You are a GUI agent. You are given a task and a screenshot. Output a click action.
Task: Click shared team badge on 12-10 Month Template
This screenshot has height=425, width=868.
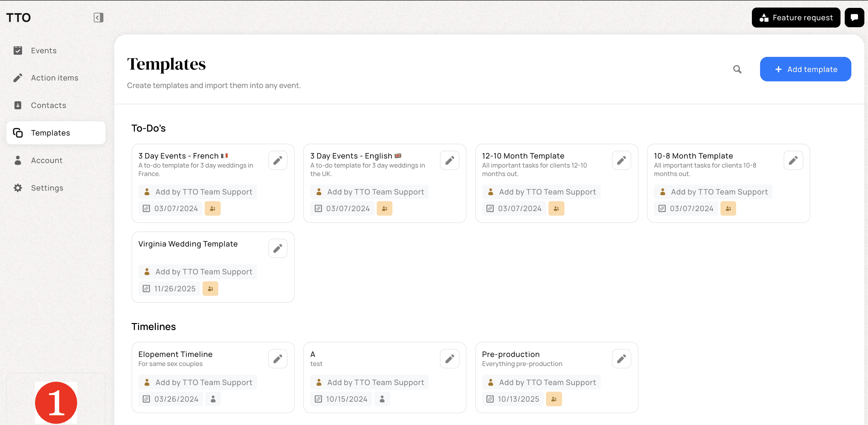556,208
